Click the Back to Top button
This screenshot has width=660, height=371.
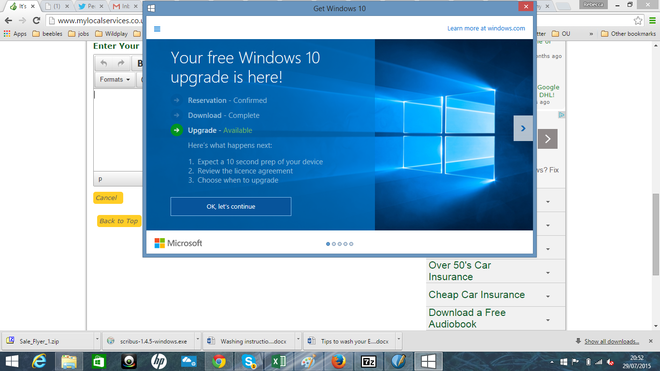[x=119, y=221]
